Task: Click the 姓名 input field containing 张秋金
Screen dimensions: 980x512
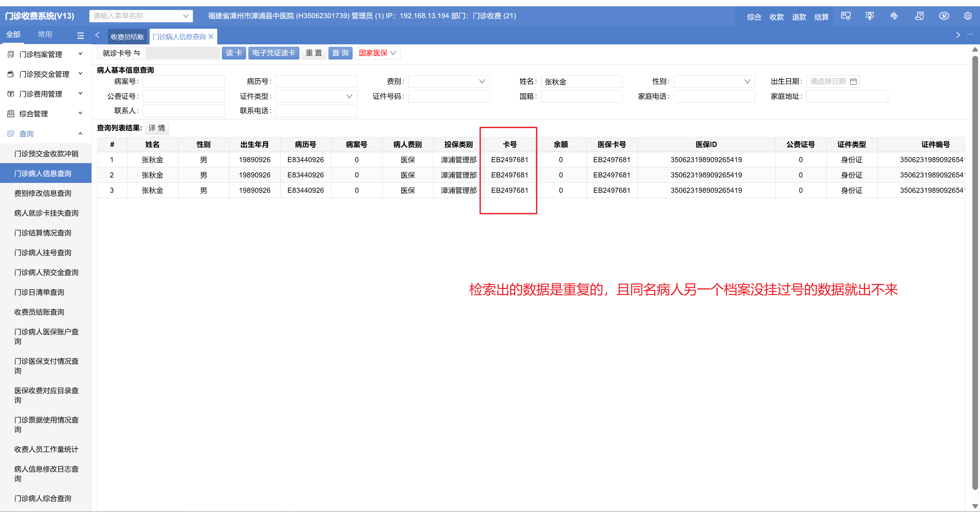Action: pos(581,81)
